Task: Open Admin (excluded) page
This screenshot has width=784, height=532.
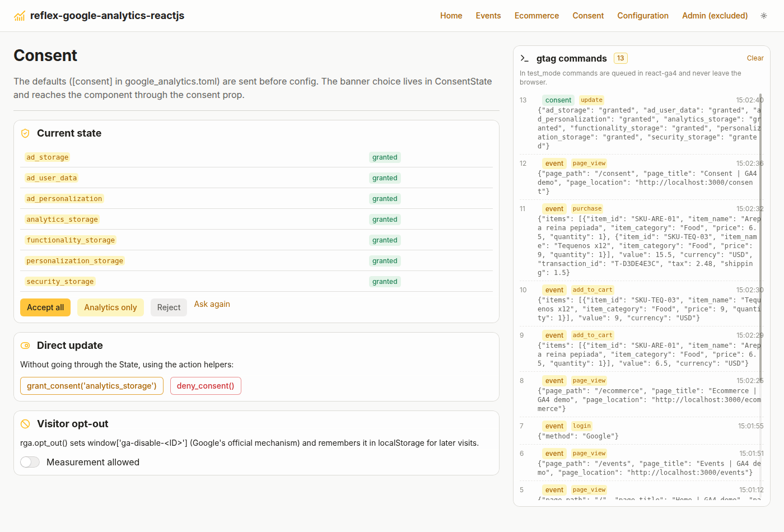Action: coord(715,16)
